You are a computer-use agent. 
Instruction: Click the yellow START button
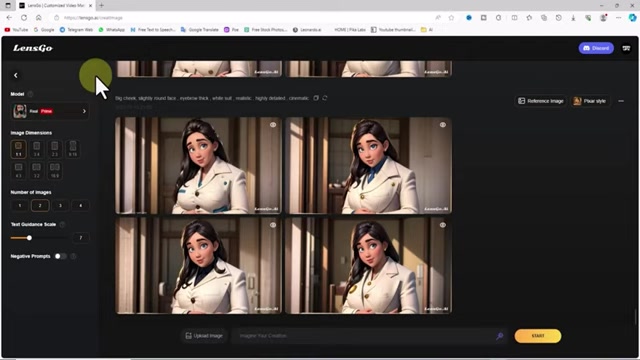[538, 336]
